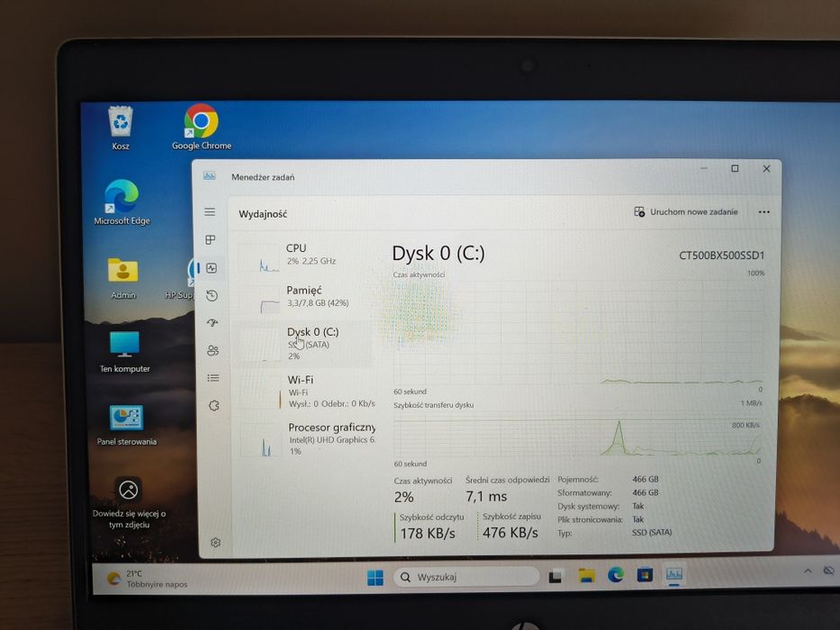
Task: Open the hamburger navigation menu in Task Manager
Action: coord(210,212)
